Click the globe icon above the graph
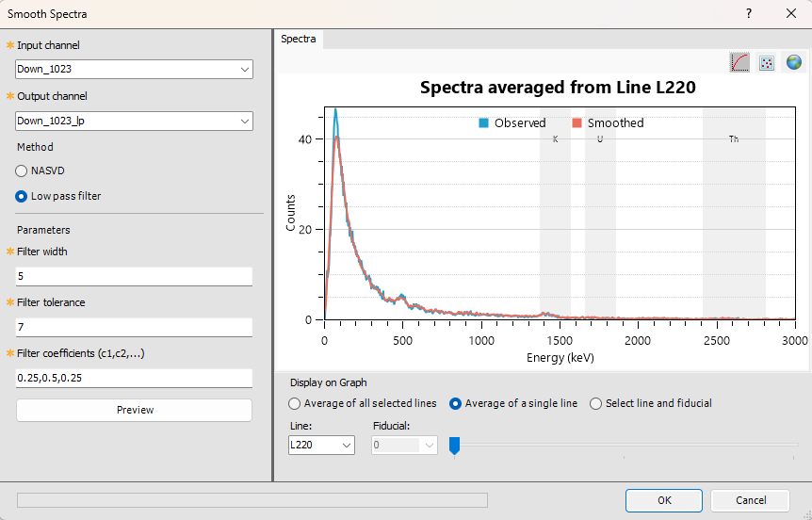 pos(794,62)
